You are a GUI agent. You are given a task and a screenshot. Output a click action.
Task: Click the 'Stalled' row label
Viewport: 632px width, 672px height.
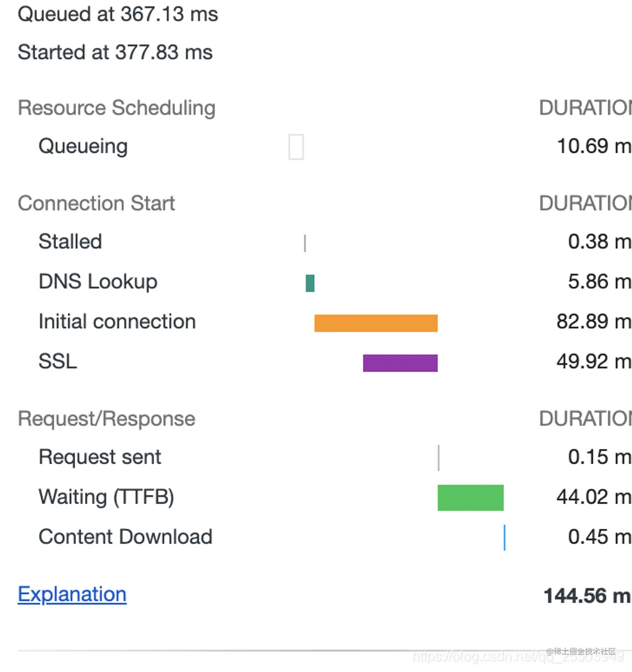pyautogui.click(x=70, y=241)
